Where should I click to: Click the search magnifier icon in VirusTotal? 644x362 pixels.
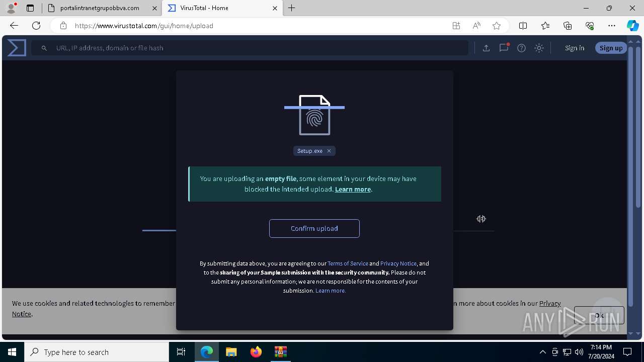click(44, 48)
